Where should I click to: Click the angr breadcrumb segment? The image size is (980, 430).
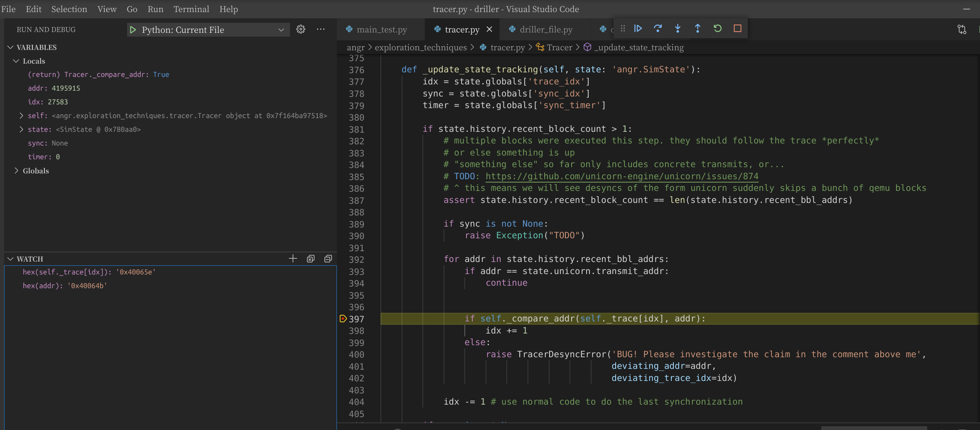pyautogui.click(x=356, y=47)
